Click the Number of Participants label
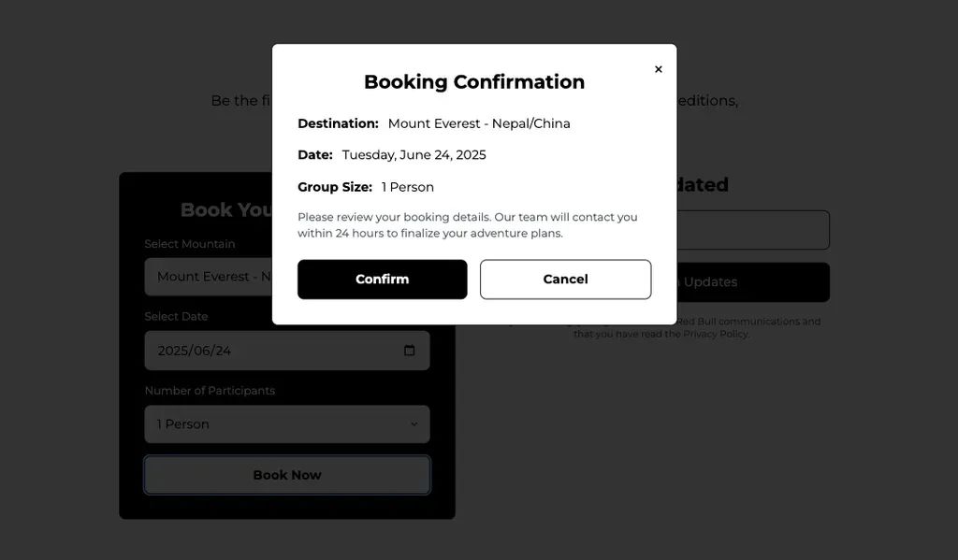 [x=210, y=391]
